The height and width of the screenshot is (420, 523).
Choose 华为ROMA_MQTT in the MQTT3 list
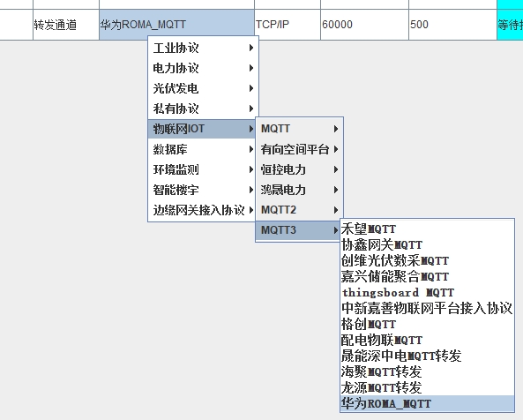tap(427, 403)
